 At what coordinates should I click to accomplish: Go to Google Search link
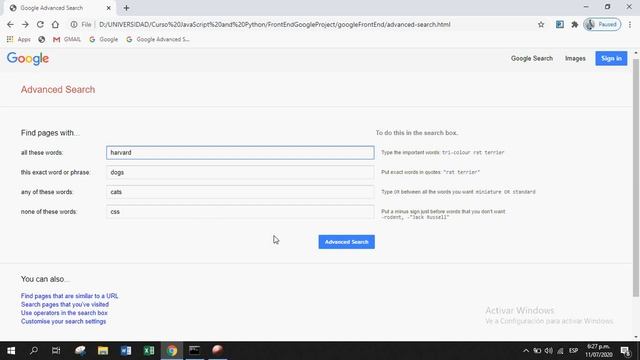pos(532,58)
